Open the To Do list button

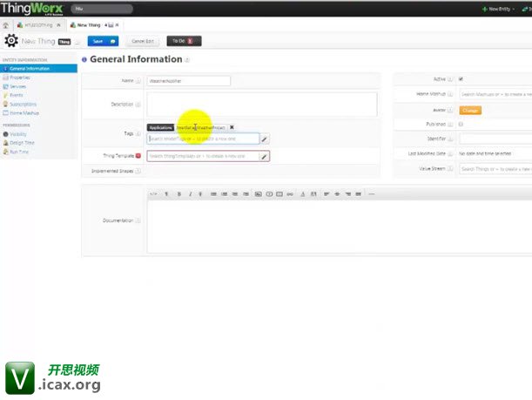[x=184, y=41]
